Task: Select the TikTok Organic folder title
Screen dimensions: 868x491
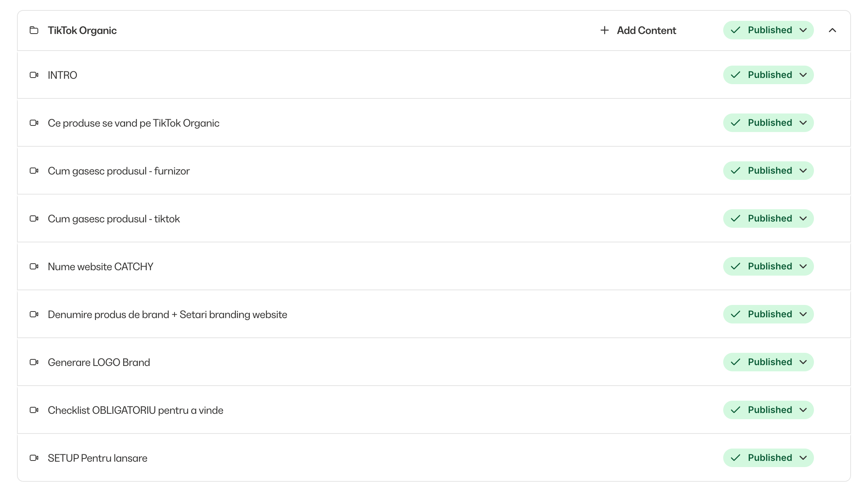Action: point(82,30)
